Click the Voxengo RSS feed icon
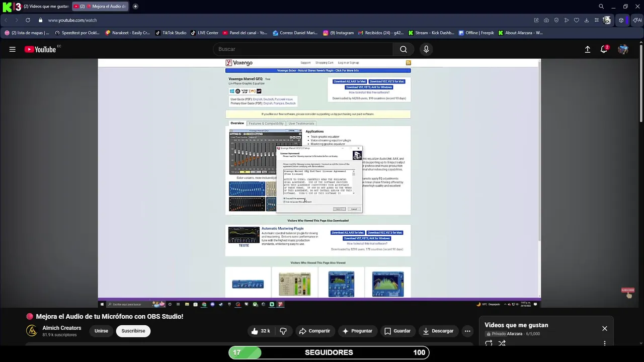Viewport: 644px width, 362px height. (408, 63)
